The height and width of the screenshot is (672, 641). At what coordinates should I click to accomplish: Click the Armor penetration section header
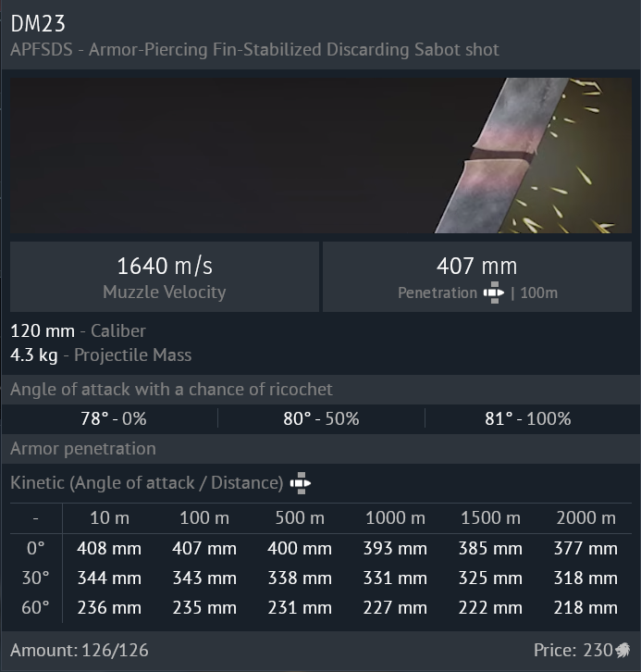pyautogui.click(x=83, y=449)
